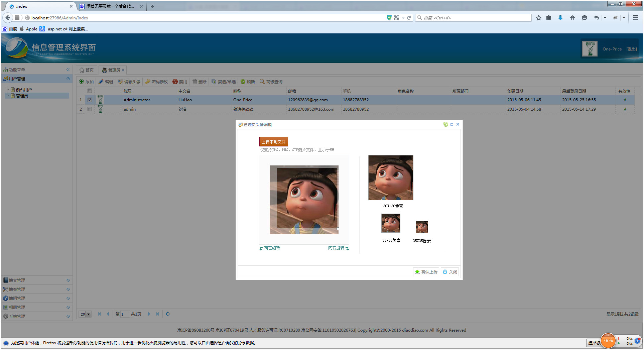Click the browser back arrow button
The width and height of the screenshot is (644, 350).
click(x=8, y=18)
